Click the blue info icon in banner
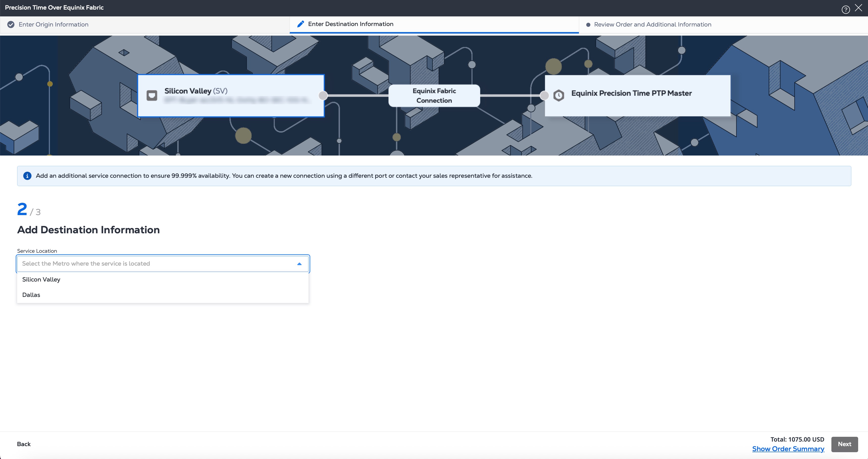 tap(27, 175)
